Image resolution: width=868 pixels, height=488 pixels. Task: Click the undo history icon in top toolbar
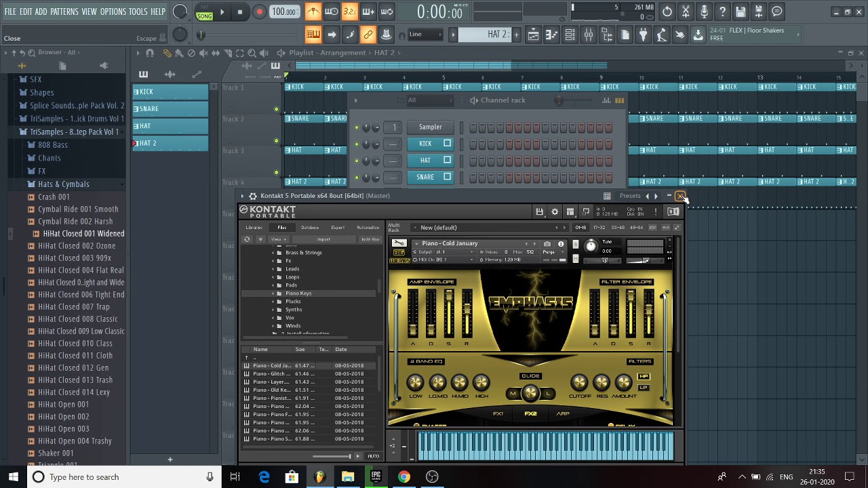[x=667, y=12]
